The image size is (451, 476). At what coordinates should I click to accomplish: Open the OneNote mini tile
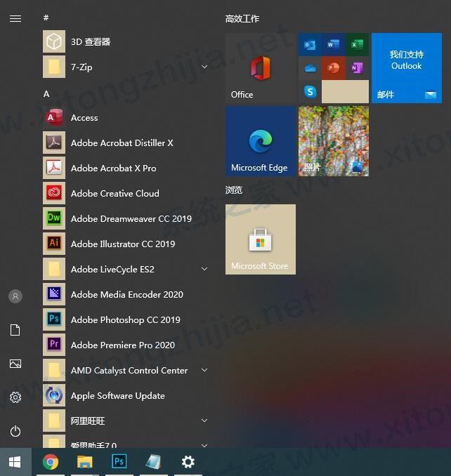tap(357, 68)
